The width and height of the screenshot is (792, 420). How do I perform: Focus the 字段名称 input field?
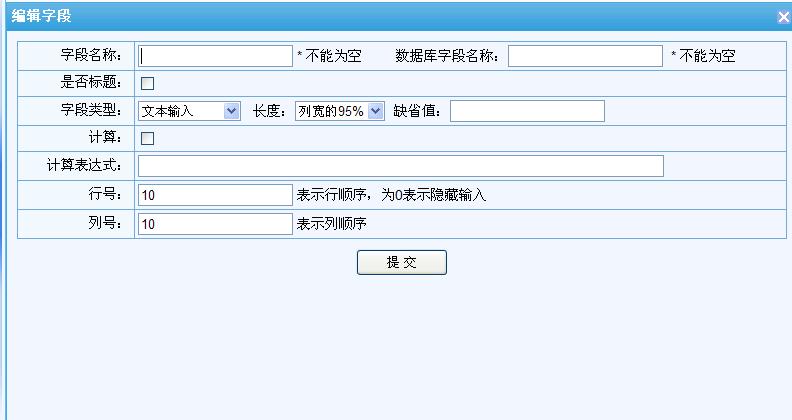pos(215,56)
